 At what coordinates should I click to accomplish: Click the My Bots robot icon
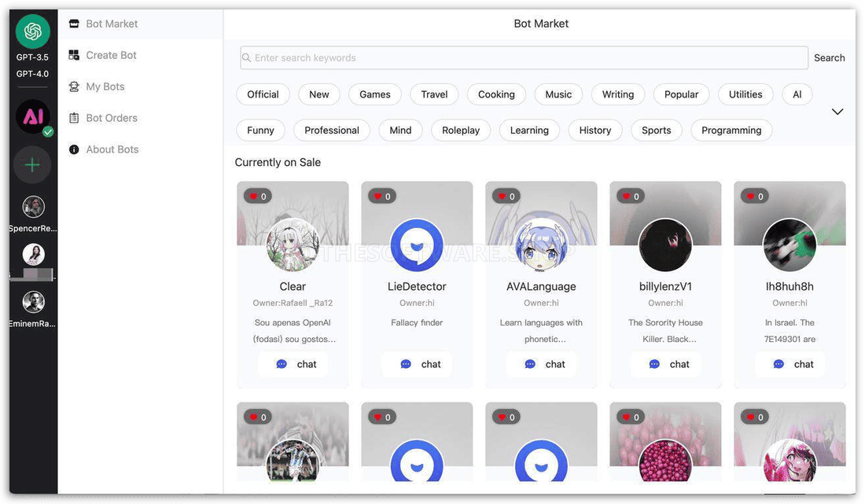click(74, 86)
